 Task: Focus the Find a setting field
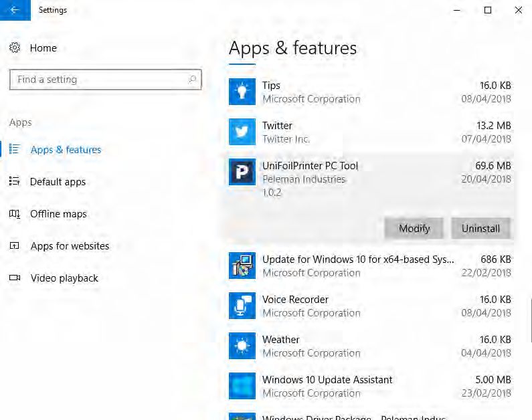(x=106, y=80)
